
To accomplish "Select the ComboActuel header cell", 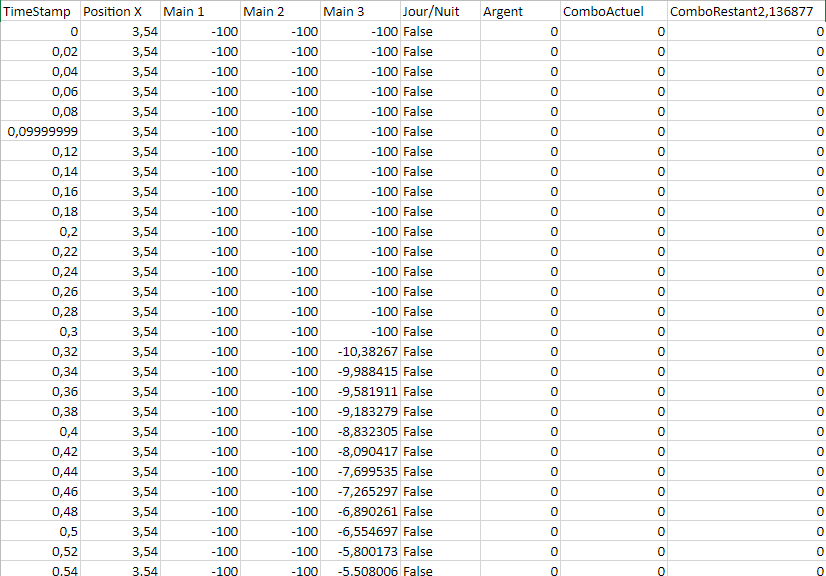I will coord(614,11).
